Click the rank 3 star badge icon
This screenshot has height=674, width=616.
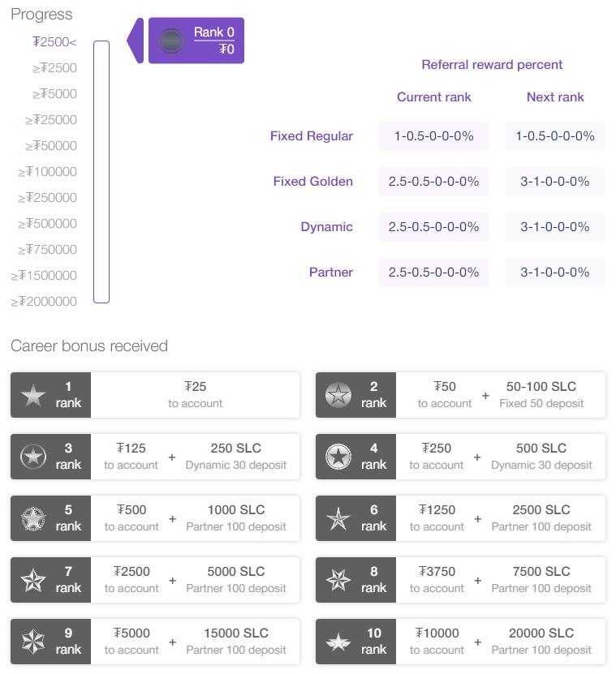tap(33, 457)
